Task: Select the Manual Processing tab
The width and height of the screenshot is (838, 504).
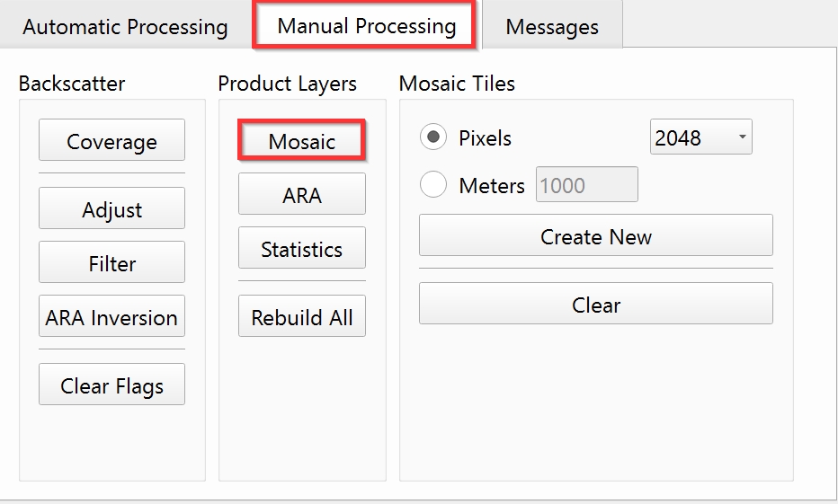Action: [366, 25]
